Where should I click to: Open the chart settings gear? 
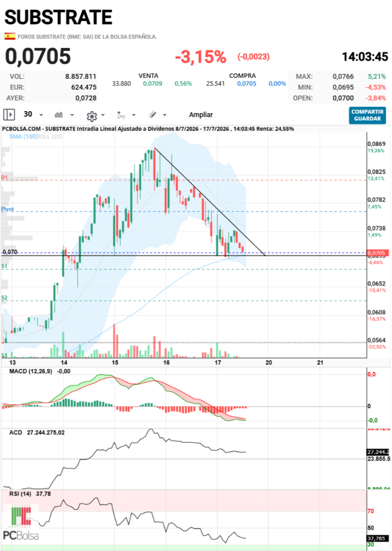tap(92, 116)
